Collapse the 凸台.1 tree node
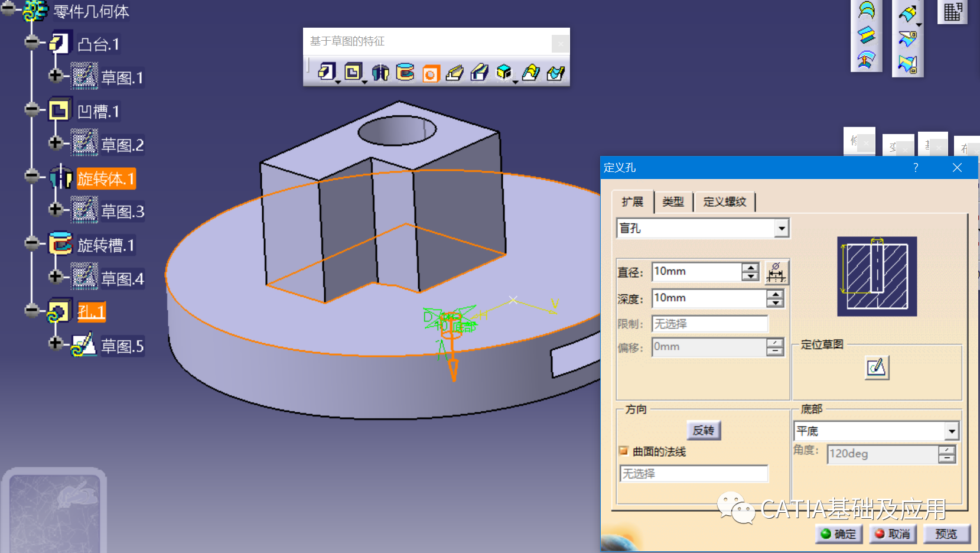Screen dimensions: 980x553 click(x=32, y=43)
